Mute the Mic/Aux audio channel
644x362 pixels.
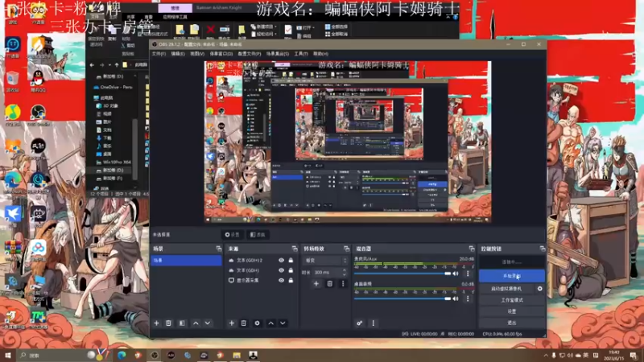coord(456,274)
